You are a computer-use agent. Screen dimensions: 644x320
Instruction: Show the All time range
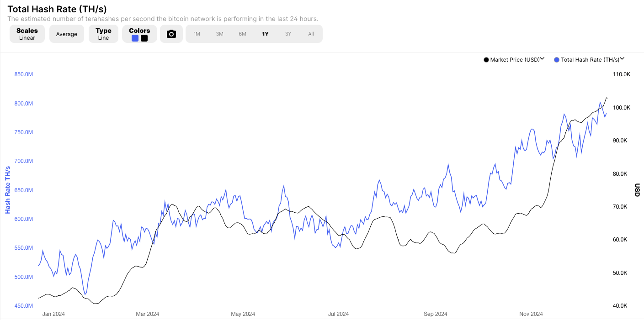tap(311, 34)
